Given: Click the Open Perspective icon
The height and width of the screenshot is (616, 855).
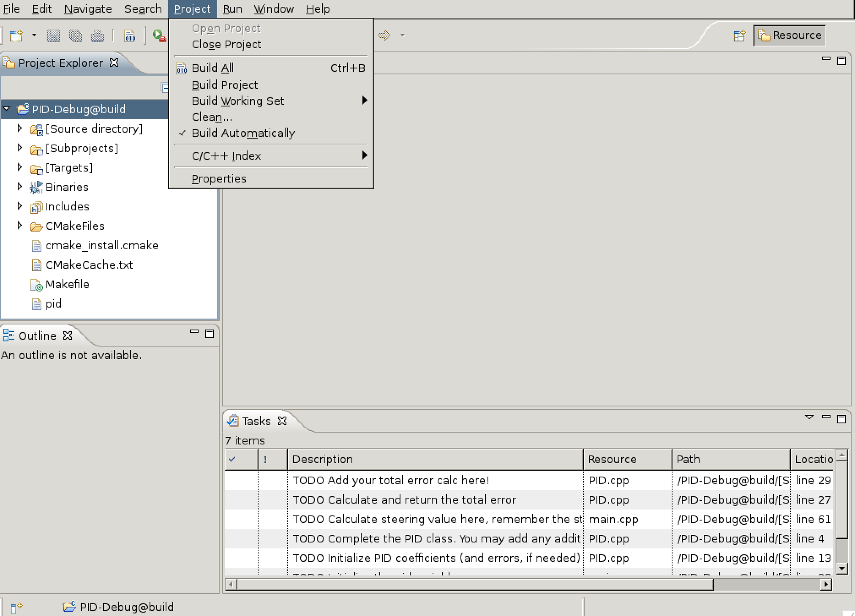Looking at the screenshot, I should 739,36.
